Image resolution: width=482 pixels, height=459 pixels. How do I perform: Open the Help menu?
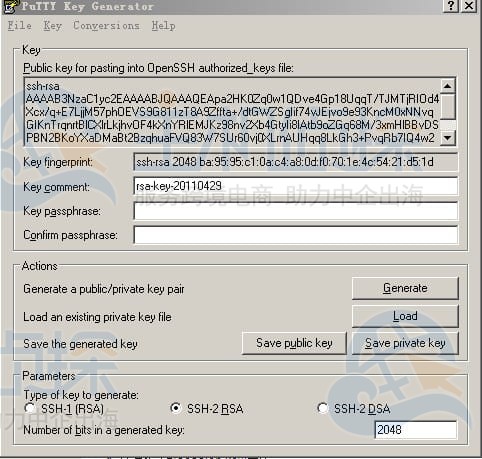pos(163,26)
